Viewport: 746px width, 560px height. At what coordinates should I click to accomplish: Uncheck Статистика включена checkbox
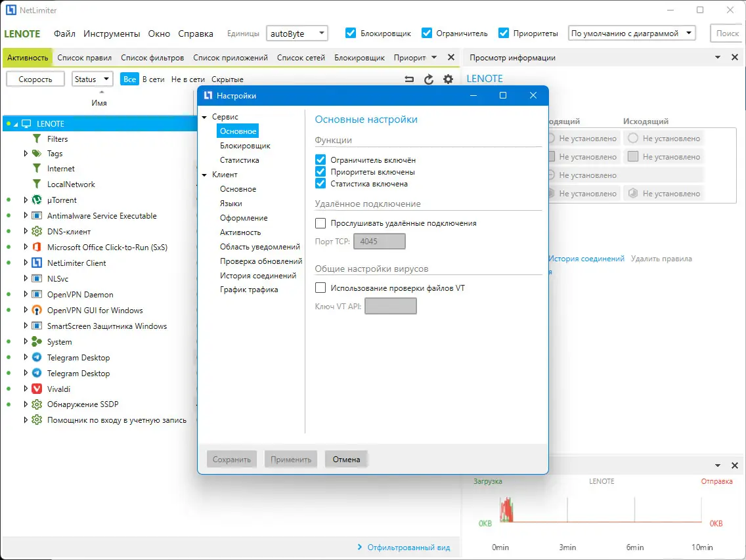click(x=320, y=184)
